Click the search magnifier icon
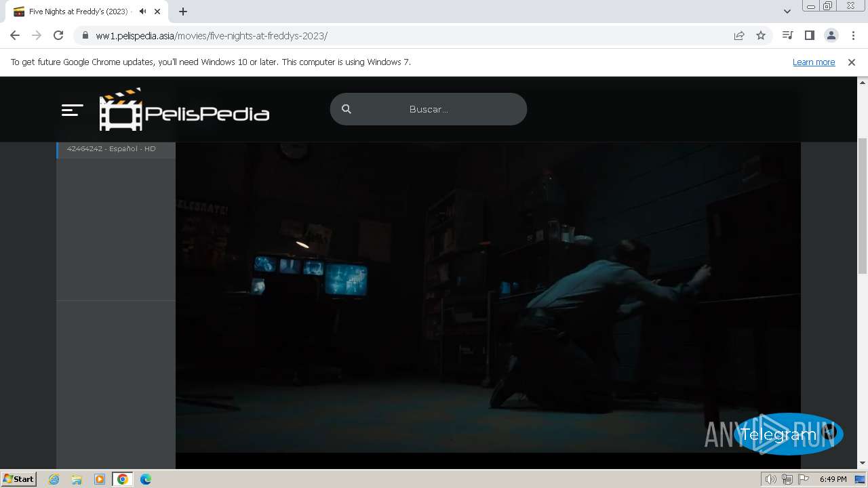 pyautogui.click(x=347, y=109)
